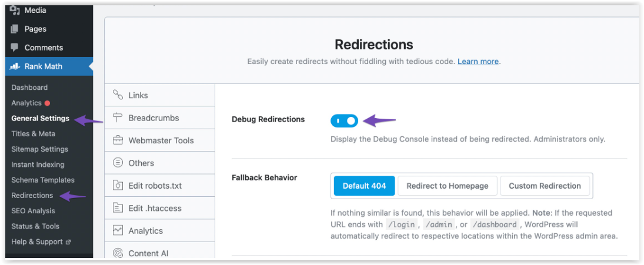Click the Learn more link

tap(478, 62)
